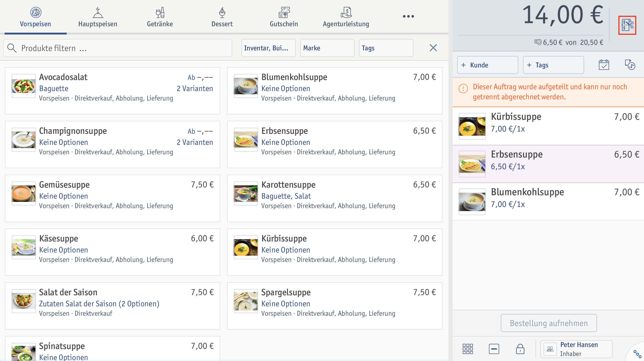Open Zutaten Salat der Saison options
This screenshot has width=644, height=361.
pos(99,304)
